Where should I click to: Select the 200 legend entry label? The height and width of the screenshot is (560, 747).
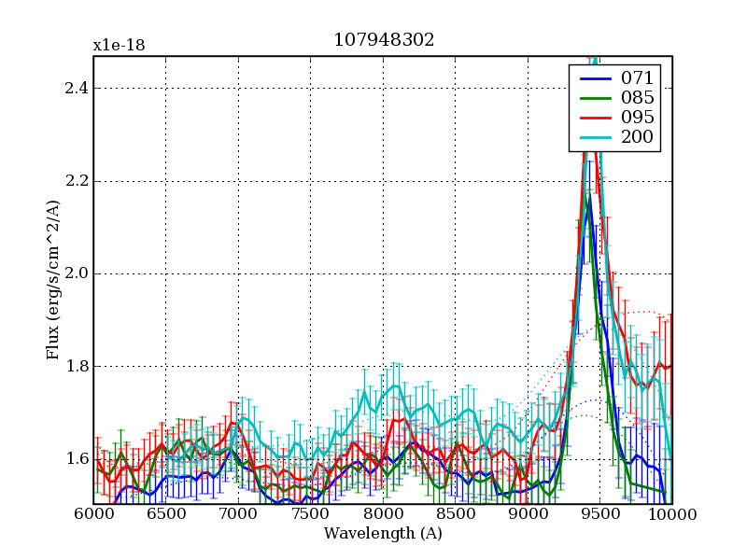click(x=637, y=138)
